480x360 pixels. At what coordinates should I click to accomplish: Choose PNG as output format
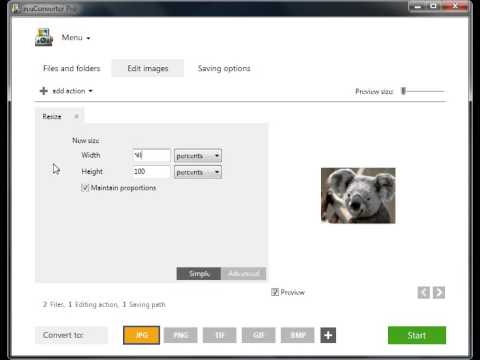181,335
